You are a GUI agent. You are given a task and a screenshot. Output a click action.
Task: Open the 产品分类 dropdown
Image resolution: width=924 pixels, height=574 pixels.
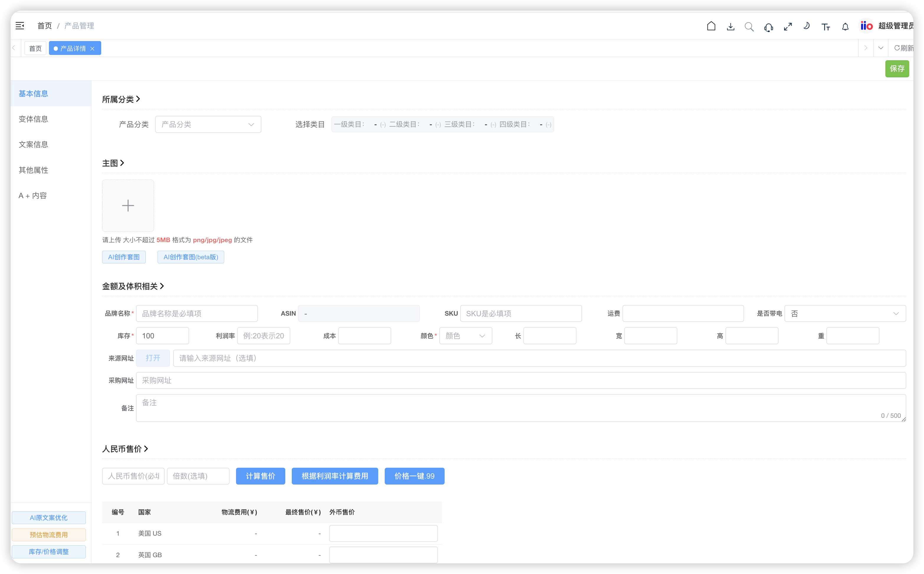pyautogui.click(x=208, y=124)
